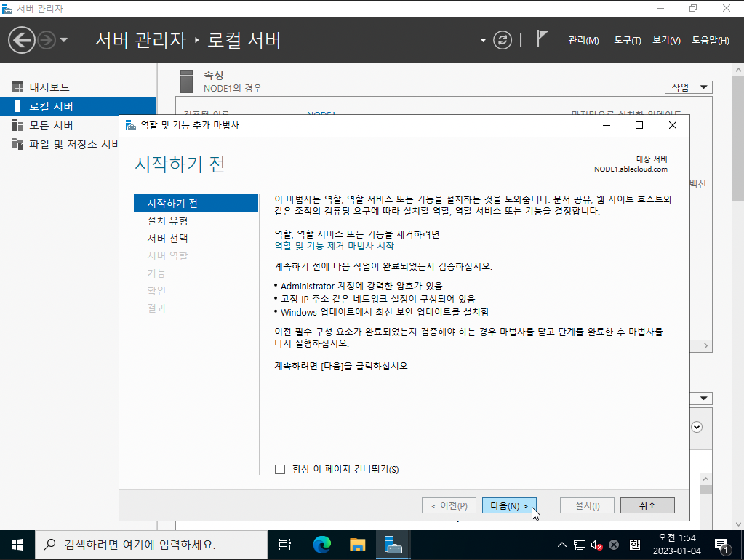The height and width of the screenshot is (560, 744).
Task: Click the forward arrow in Server Manager
Action: click(x=47, y=40)
